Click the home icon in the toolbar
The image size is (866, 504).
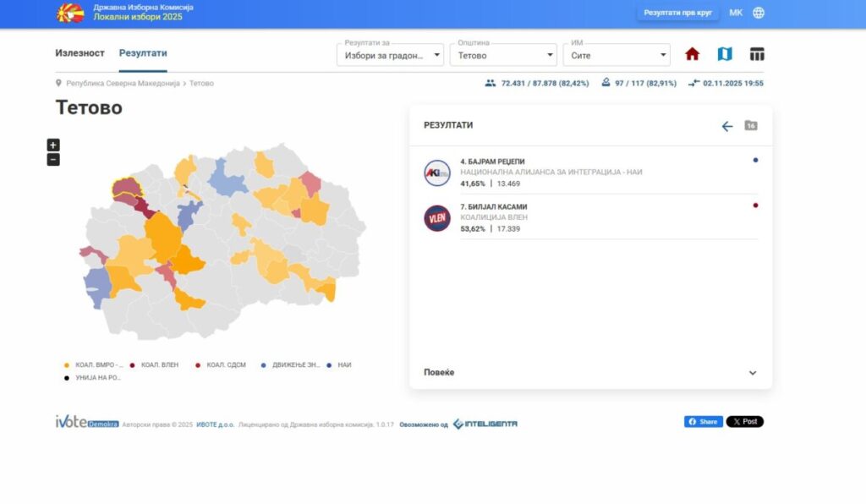(692, 55)
